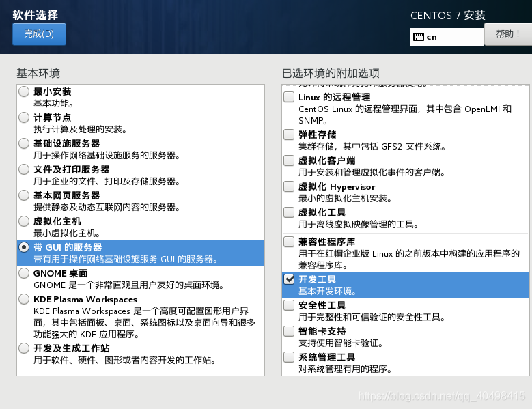Image resolution: width=532 pixels, height=409 pixels.
Task: Click text 提供静态及动态互联网内容的服务器。
Action: coord(107,207)
